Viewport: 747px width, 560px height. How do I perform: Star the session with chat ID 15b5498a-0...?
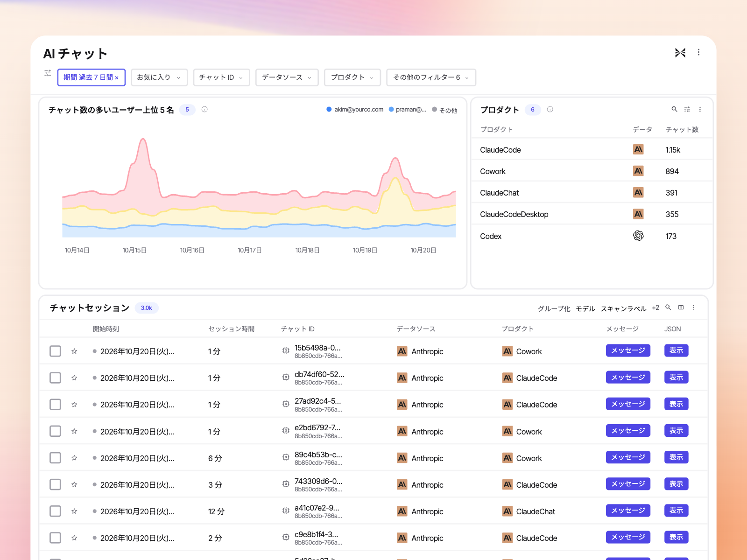coord(74,351)
